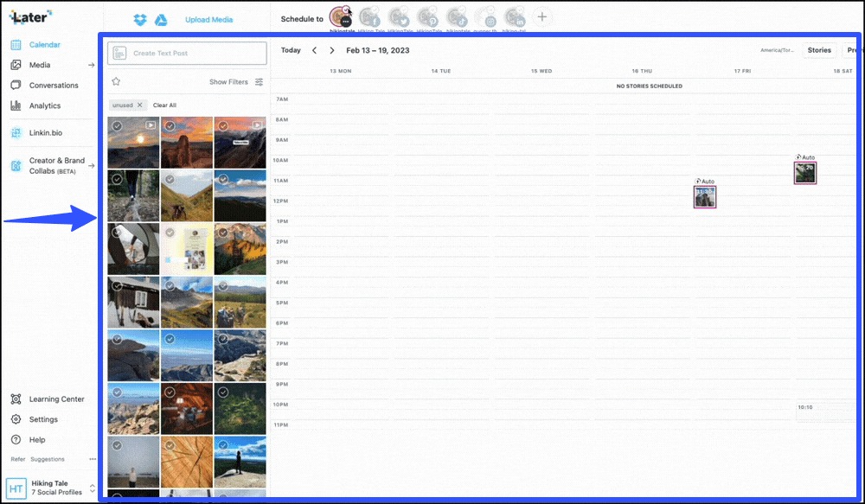Click the Dropbox import icon beside Upload Media
The height and width of the screenshot is (504, 865).
click(x=138, y=19)
